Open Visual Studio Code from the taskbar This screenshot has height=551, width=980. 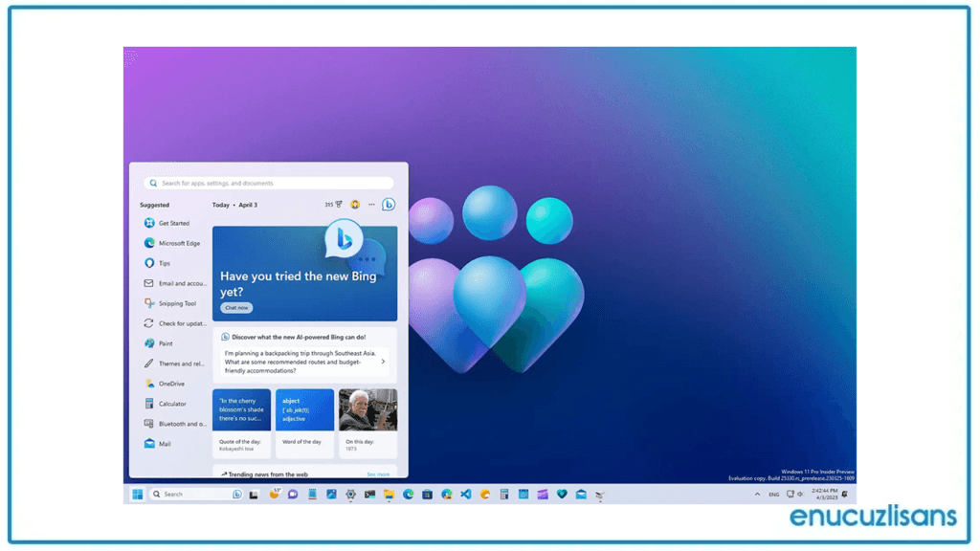coord(466,494)
